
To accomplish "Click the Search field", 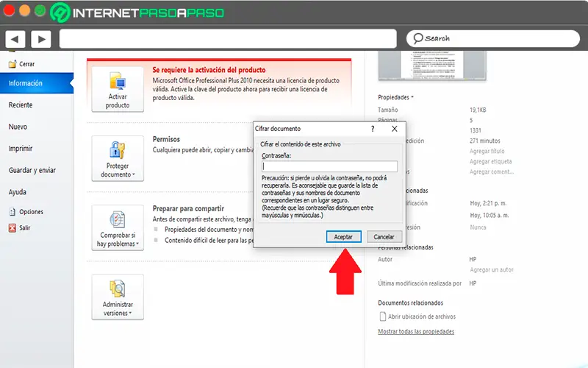I will click(x=492, y=39).
